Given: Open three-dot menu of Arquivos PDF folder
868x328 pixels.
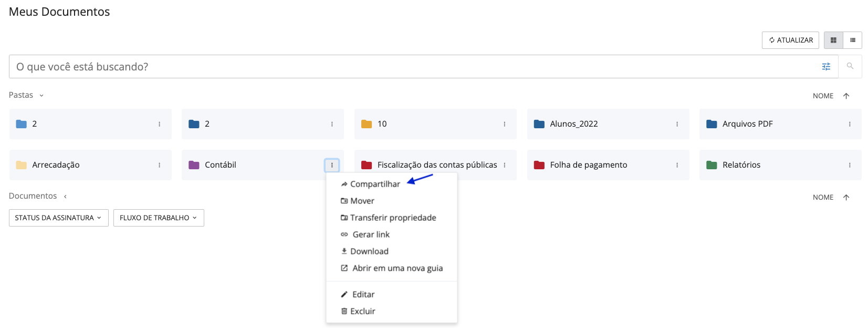Looking at the screenshot, I should 849,124.
